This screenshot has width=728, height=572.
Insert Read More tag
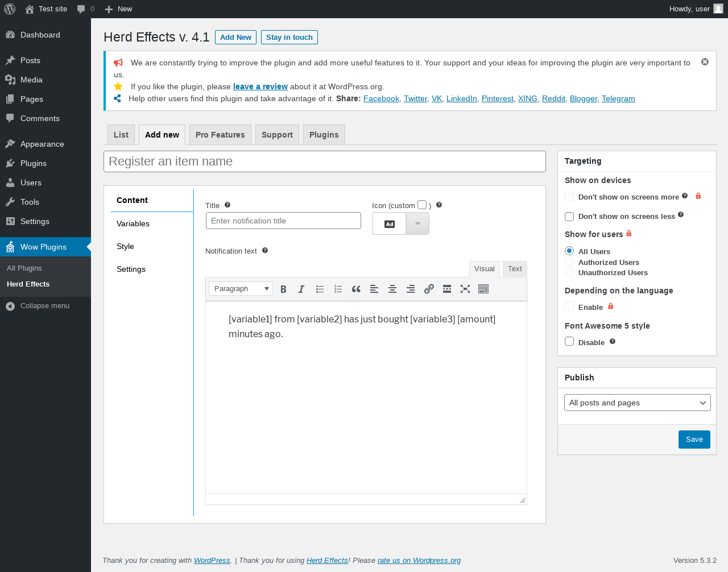tap(447, 289)
